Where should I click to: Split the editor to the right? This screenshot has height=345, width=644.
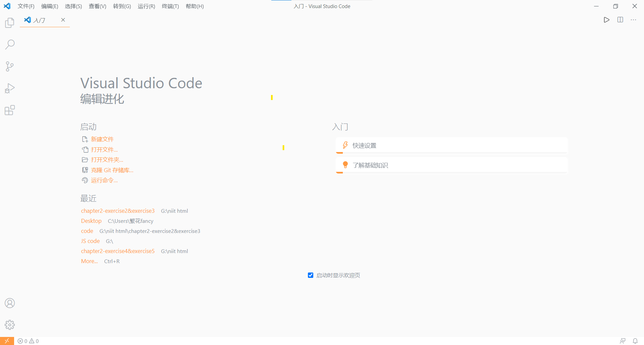(x=620, y=20)
